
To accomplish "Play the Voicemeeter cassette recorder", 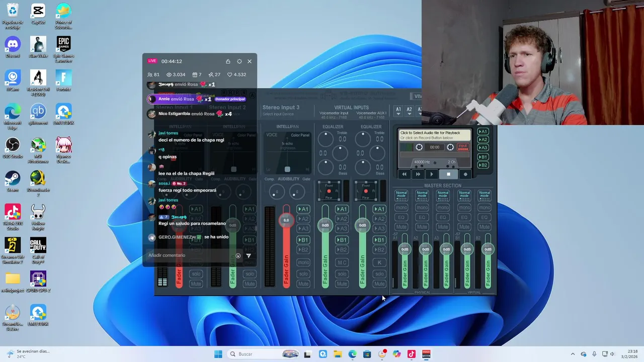I will 431,174.
